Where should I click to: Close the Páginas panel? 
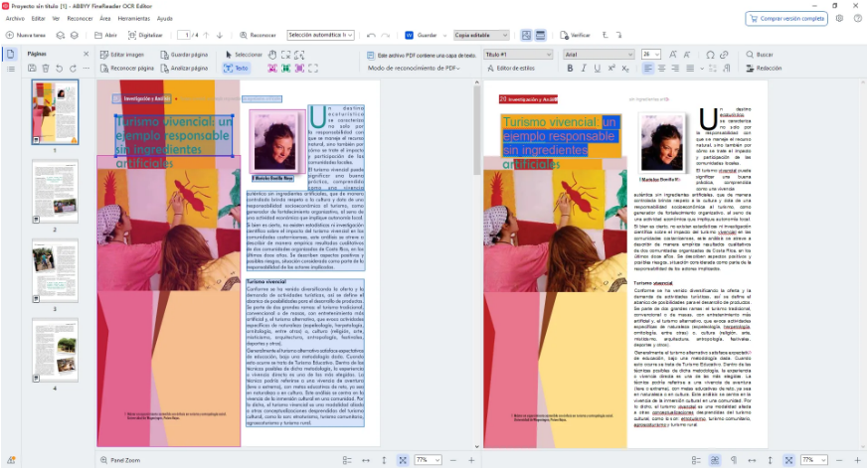[x=87, y=54]
